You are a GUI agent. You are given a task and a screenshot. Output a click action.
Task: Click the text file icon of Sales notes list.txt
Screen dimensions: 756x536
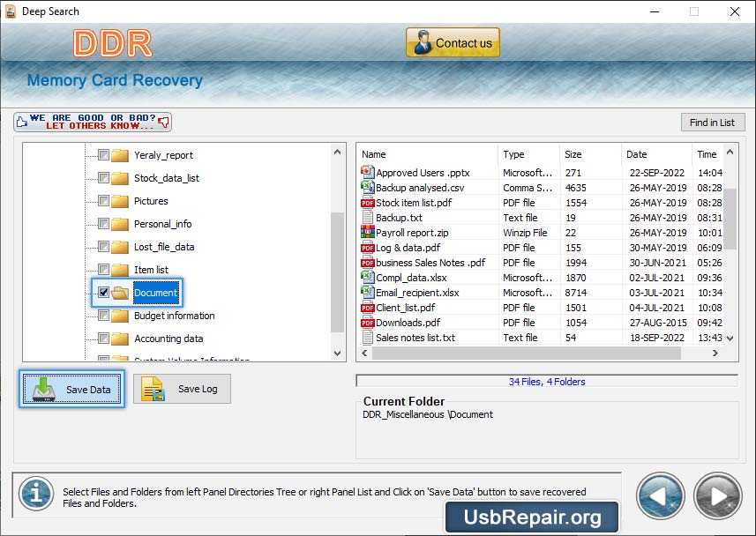[367, 338]
